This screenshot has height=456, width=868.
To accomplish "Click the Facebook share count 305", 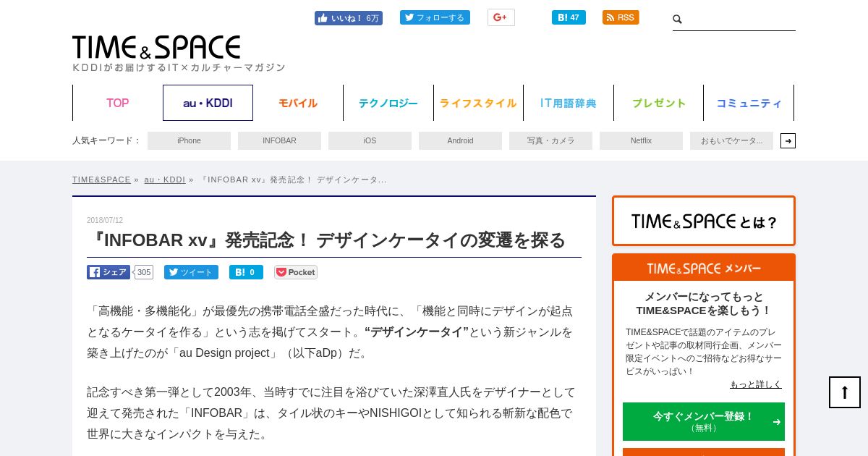I will click(x=144, y=272).
